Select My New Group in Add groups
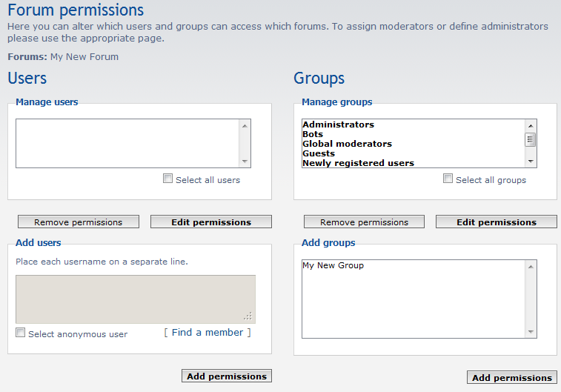This screenshot has height=392, width=561. tap(333, 265)
